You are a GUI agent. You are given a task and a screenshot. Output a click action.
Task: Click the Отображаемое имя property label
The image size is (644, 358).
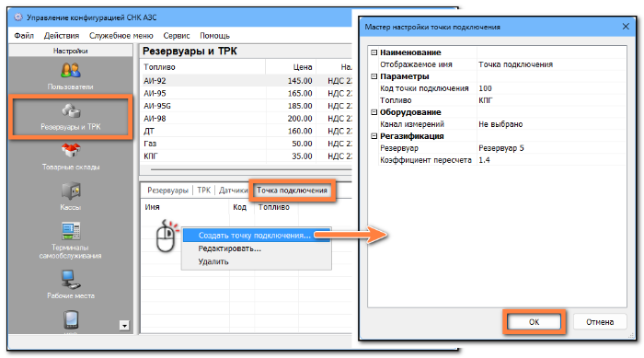(x=416, y=64)
